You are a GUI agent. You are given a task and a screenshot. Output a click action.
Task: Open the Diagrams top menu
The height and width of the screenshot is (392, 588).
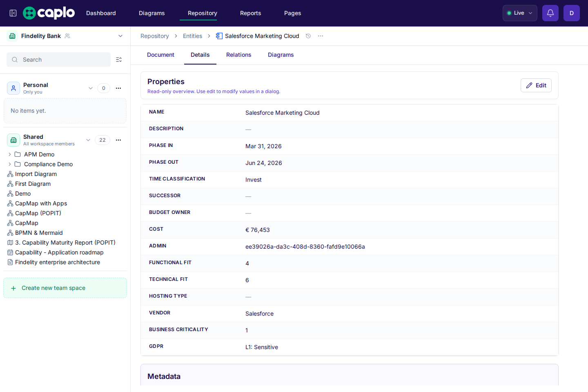(152, 13)
